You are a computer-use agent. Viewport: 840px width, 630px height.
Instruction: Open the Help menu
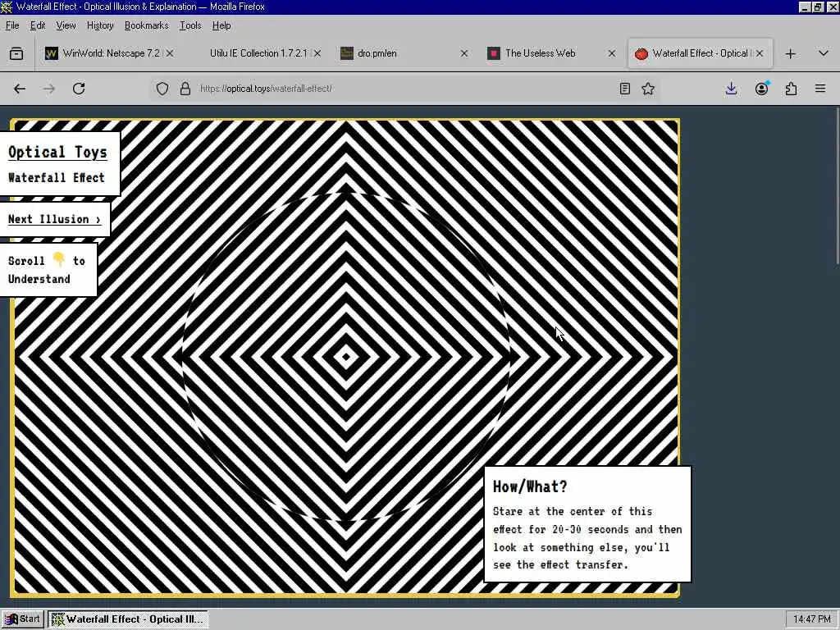(x=221, y=25)
